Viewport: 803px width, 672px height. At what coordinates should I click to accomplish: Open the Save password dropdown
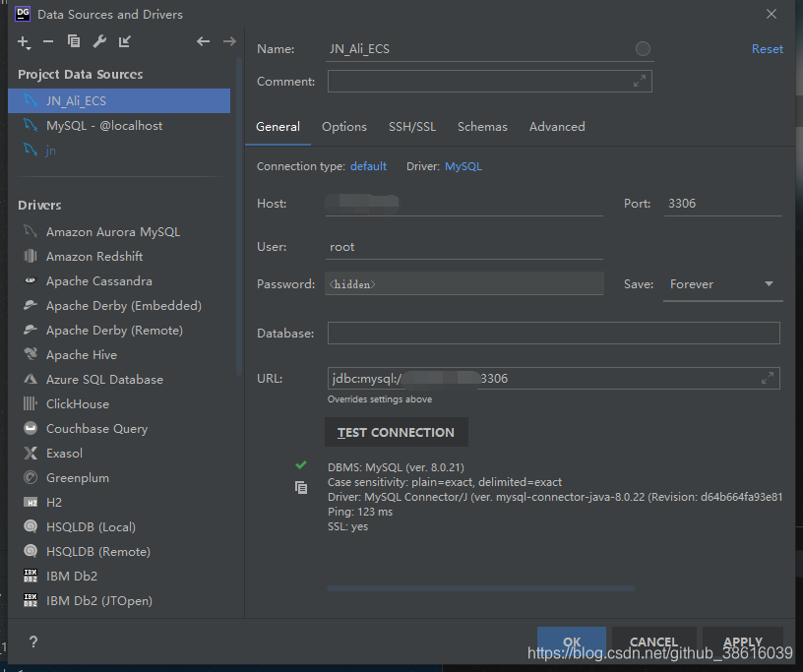[722, 284]
